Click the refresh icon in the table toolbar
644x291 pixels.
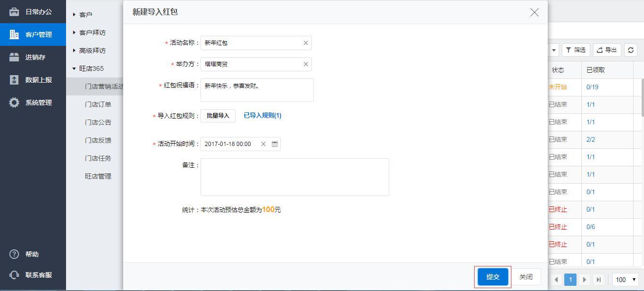(x=631, y=50)
